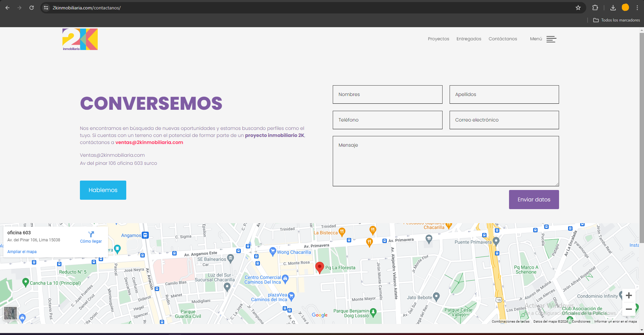Click the Puente Primavera marker
This screenshot has width=644, height=335.
point(496,241)
